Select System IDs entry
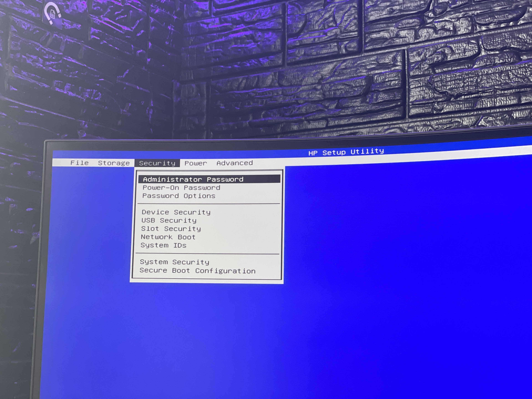The width and height of the screenshot is (532, 399). click(x=163, y=245)
